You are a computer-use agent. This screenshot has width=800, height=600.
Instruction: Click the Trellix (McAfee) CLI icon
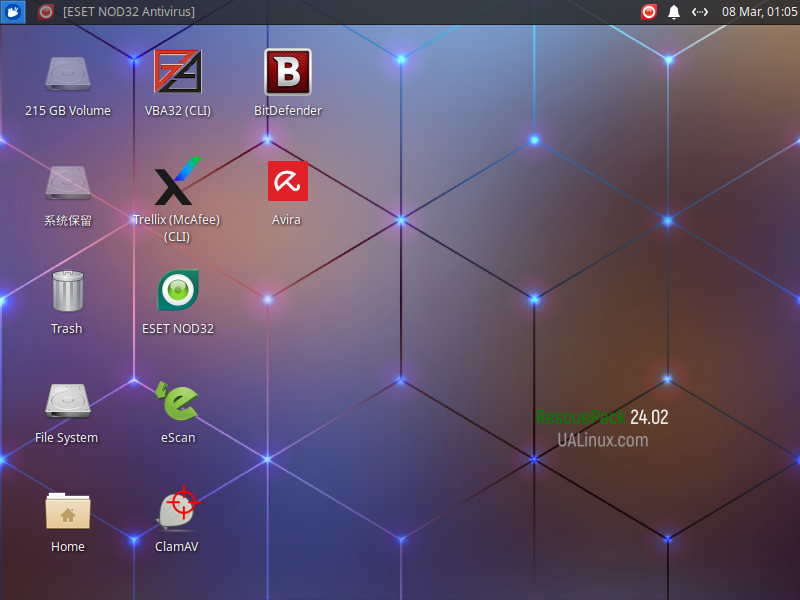coord(177,183)
